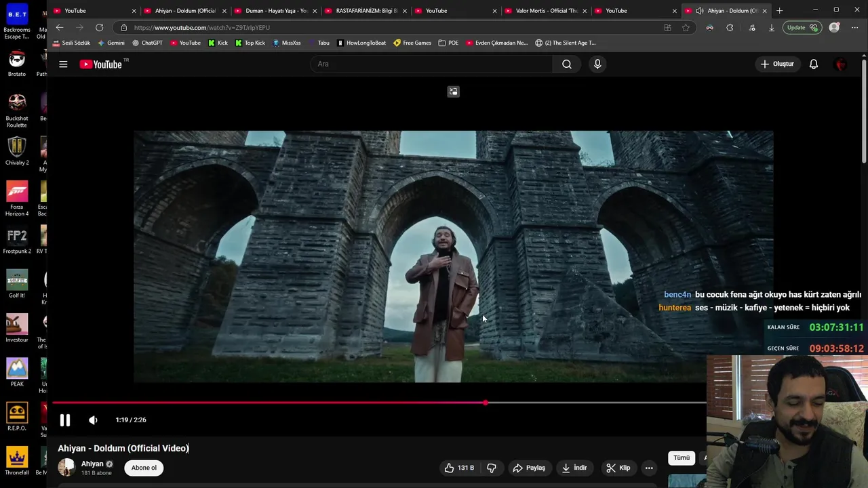Click the green Update button
Screen dimensions: 868x488
click(802, 28)
